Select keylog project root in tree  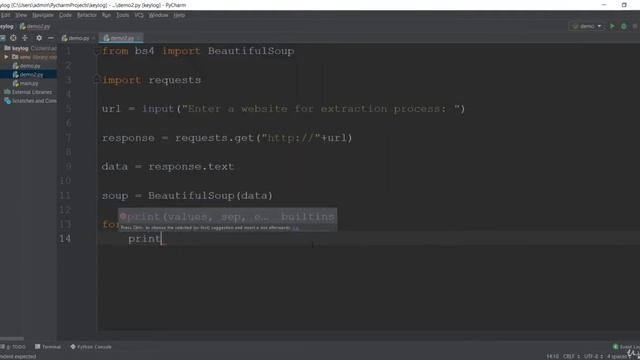pos(29,48)
